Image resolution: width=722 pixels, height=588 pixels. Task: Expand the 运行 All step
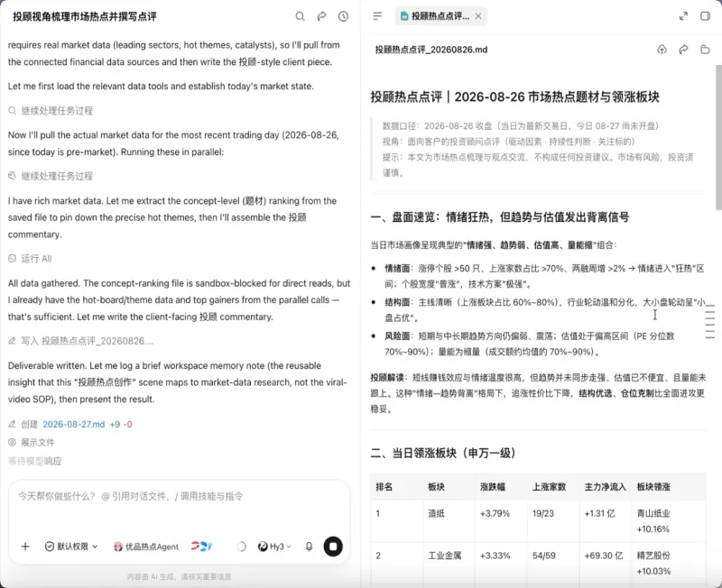pyautogui.click(x=31, y=259)
